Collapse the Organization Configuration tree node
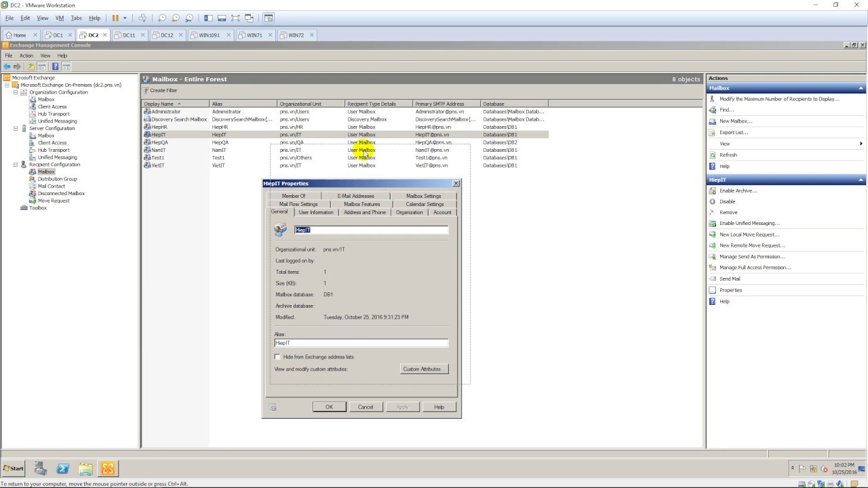Viewport: 868px width, 488px height. (16, 92)
